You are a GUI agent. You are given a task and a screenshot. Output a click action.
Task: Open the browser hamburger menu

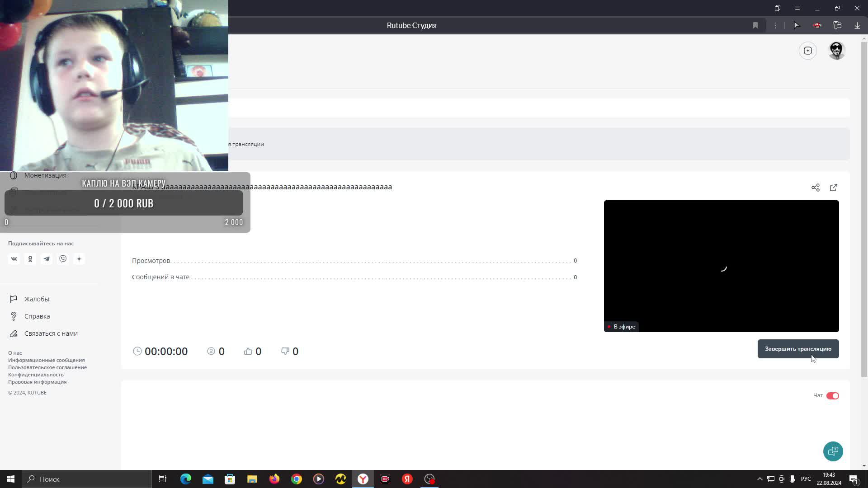tap(797, 8)
